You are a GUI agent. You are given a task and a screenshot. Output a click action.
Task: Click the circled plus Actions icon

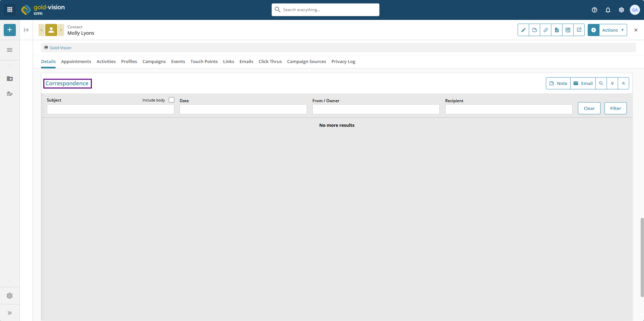593,30
